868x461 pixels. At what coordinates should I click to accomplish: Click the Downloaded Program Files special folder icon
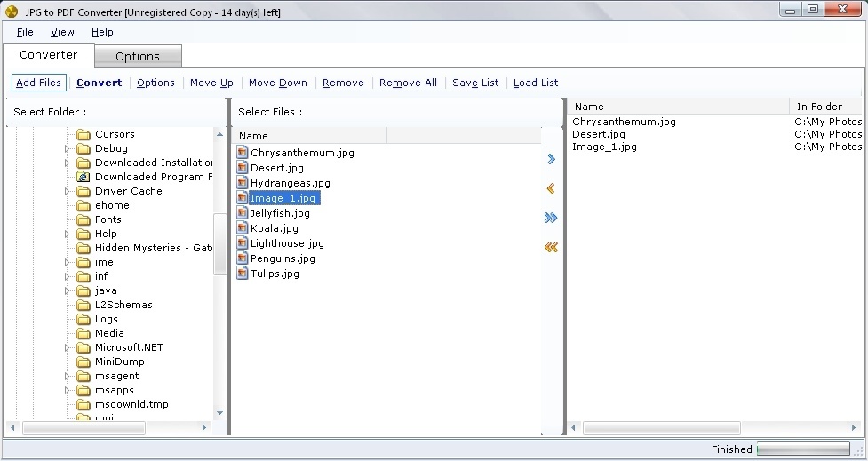click(83, 177)
